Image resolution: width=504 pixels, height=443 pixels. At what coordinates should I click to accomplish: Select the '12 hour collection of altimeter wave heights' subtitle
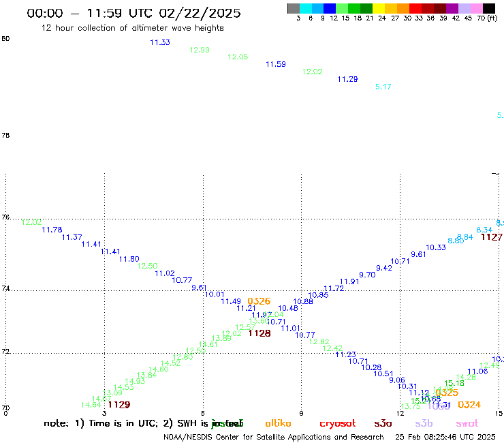(x=132, y=28)
